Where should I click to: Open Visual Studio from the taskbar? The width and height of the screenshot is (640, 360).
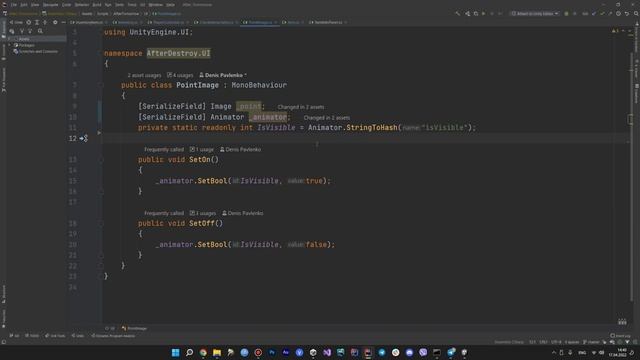coord(327,352)
